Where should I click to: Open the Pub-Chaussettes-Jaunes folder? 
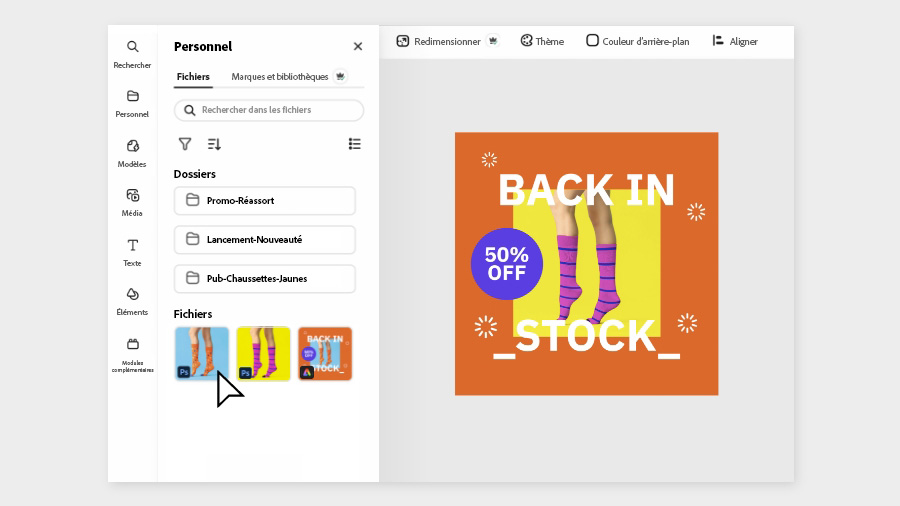[265, 278]
